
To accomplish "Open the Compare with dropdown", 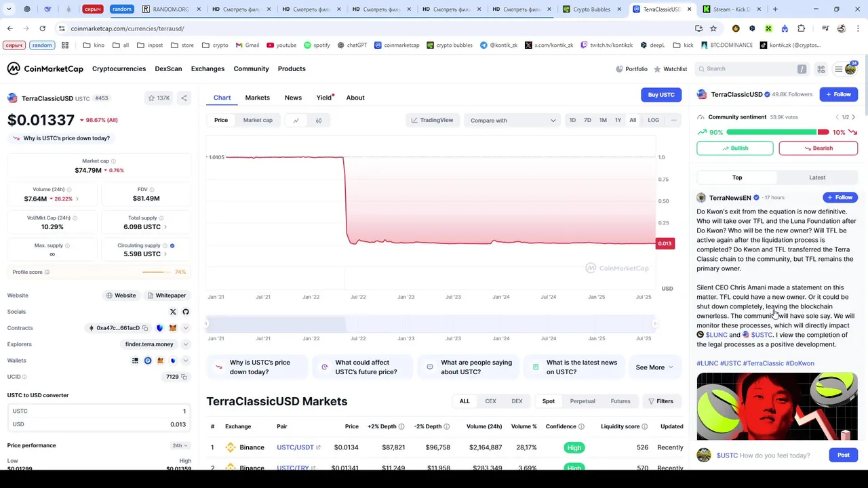I will pyautogui.click(x=513, y=121).
